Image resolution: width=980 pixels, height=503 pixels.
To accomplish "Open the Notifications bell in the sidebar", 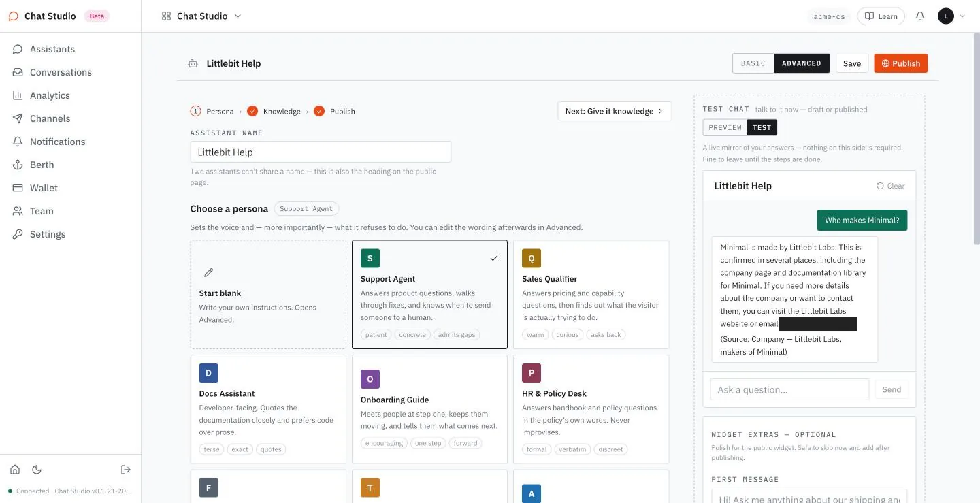I will (x=18, y=142).
